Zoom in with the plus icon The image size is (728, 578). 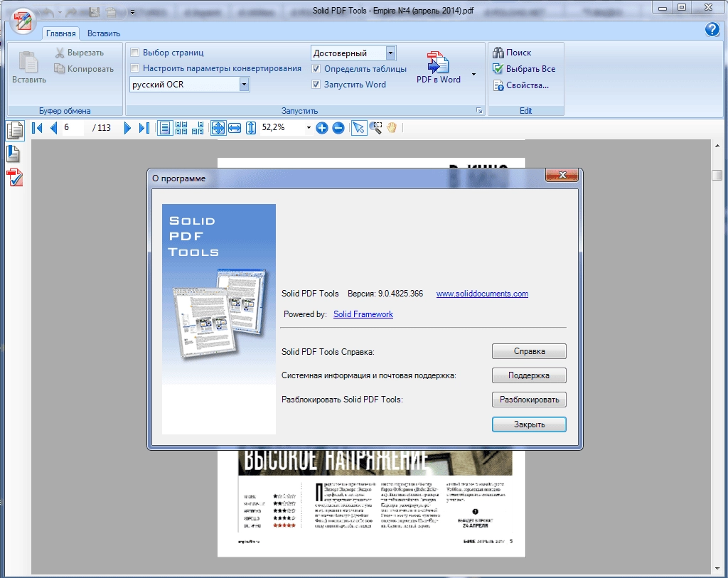click(322, 128)
